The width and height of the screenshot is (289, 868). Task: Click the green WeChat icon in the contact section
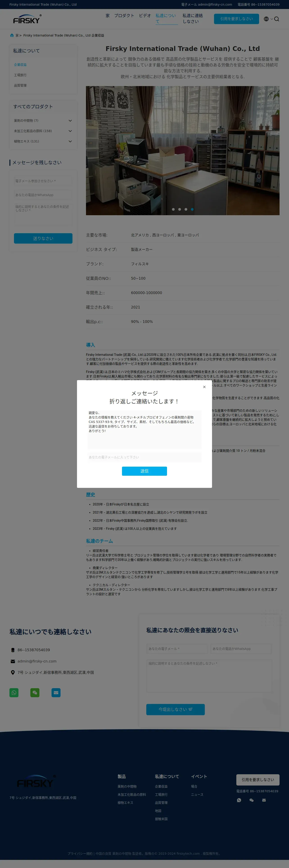(x=35, y=692)
